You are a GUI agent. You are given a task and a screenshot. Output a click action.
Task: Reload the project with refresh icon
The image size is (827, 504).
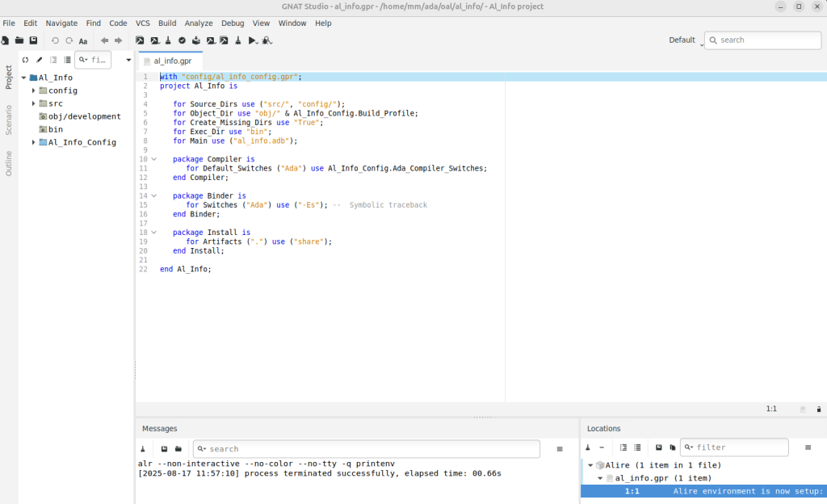point(25,60)
